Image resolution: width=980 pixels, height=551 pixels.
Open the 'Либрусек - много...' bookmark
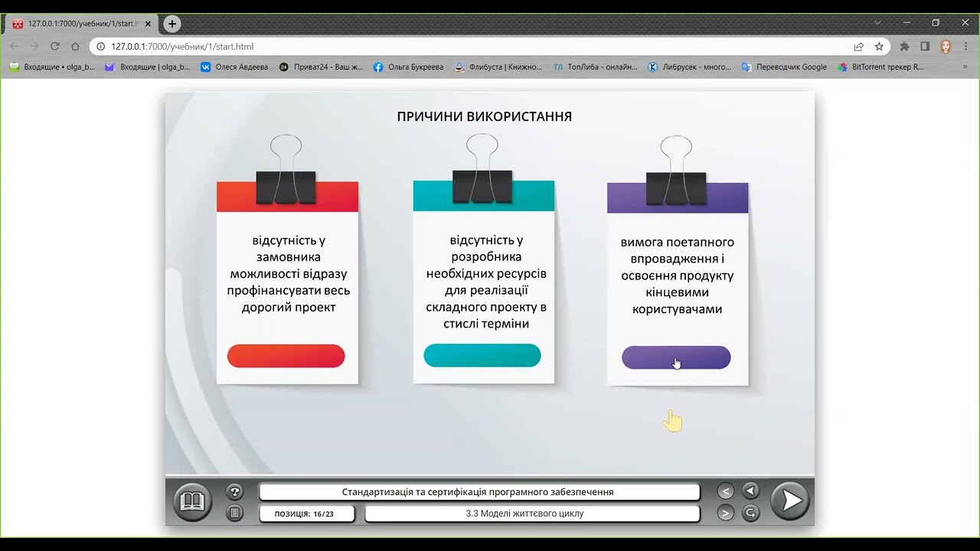pyautogui.click(x=690, y=67)
